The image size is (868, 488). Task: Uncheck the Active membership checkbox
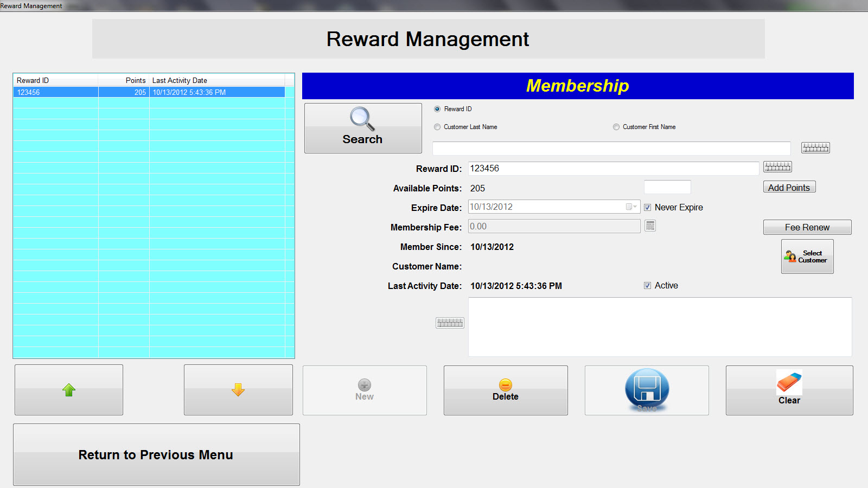point(647,286)
